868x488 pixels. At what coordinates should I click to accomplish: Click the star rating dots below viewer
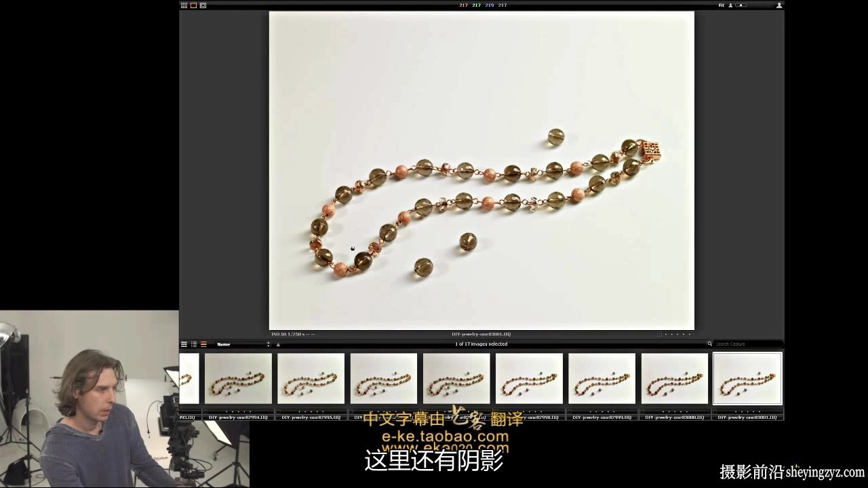677,334
